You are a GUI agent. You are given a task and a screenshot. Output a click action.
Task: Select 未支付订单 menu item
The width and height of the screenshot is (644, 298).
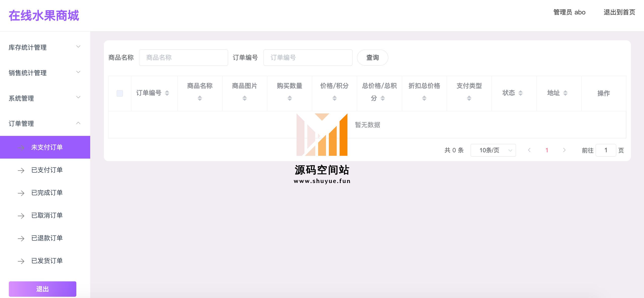coord(45,147)
